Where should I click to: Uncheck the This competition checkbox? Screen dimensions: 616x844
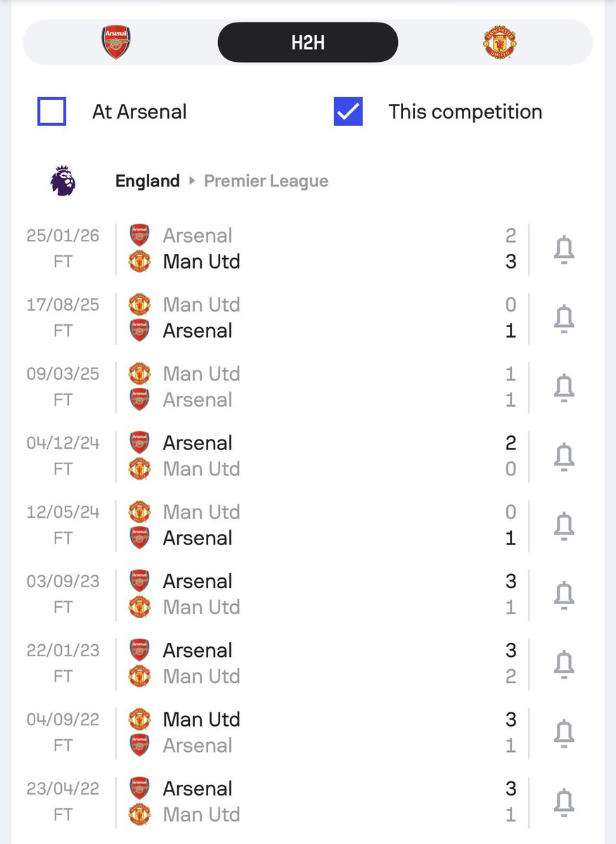[348, 112]
